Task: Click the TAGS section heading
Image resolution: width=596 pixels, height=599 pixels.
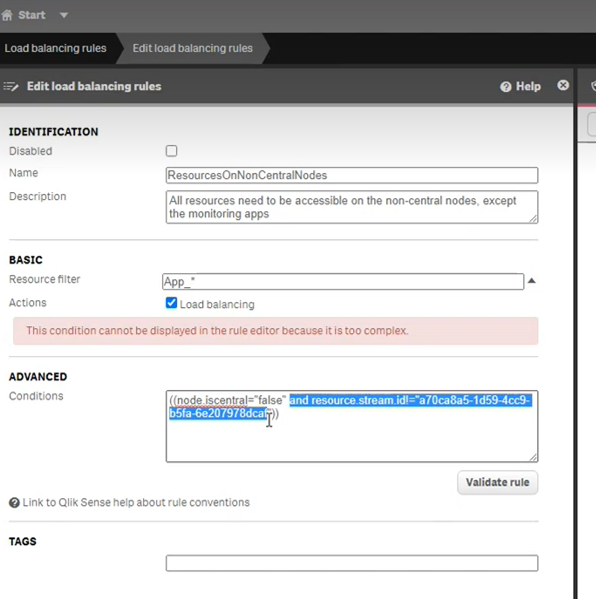Action: (x=23, y=541)
